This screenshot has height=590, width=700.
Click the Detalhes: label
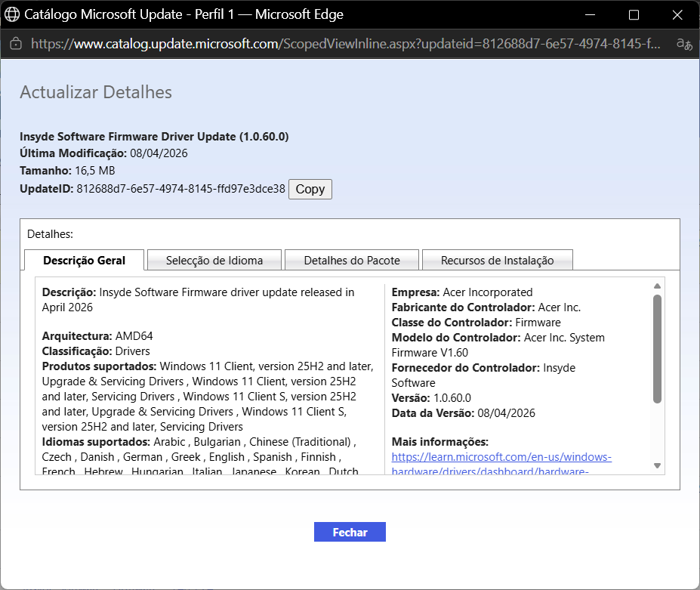tap(50, 234)
